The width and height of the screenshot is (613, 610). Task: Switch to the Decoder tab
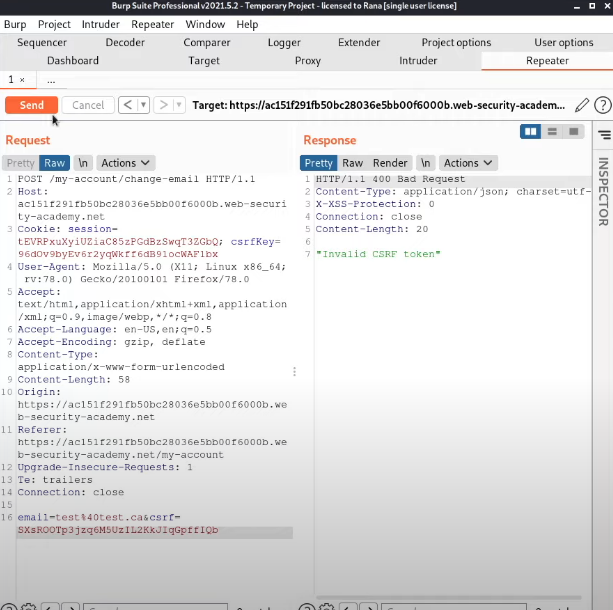[x=125, y=42]
